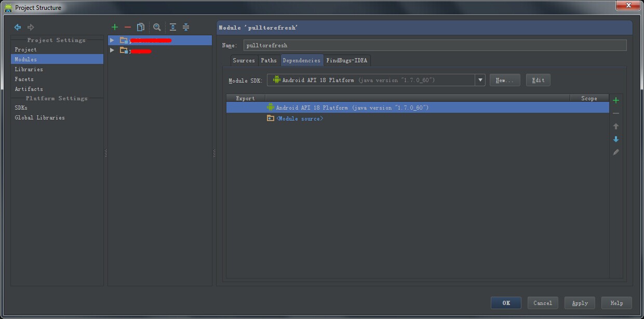The height and width of the screenshot is (319, 644).
Task: Click the Export column header
Action: 246,98
